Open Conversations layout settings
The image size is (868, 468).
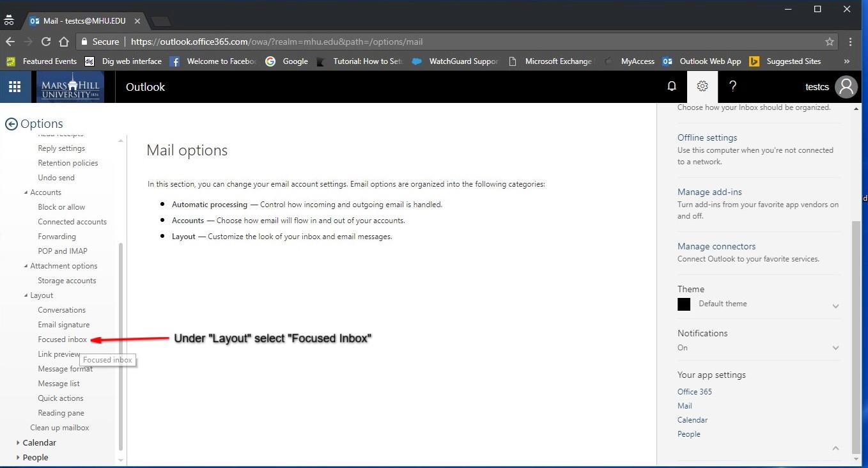(x=61, y=310)
